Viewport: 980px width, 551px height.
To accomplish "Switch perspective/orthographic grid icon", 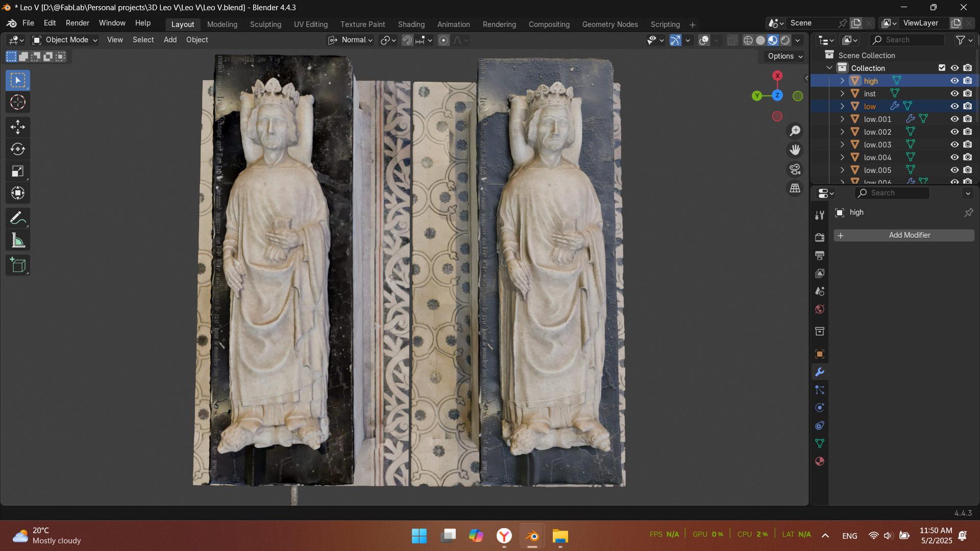I will 795,188.
